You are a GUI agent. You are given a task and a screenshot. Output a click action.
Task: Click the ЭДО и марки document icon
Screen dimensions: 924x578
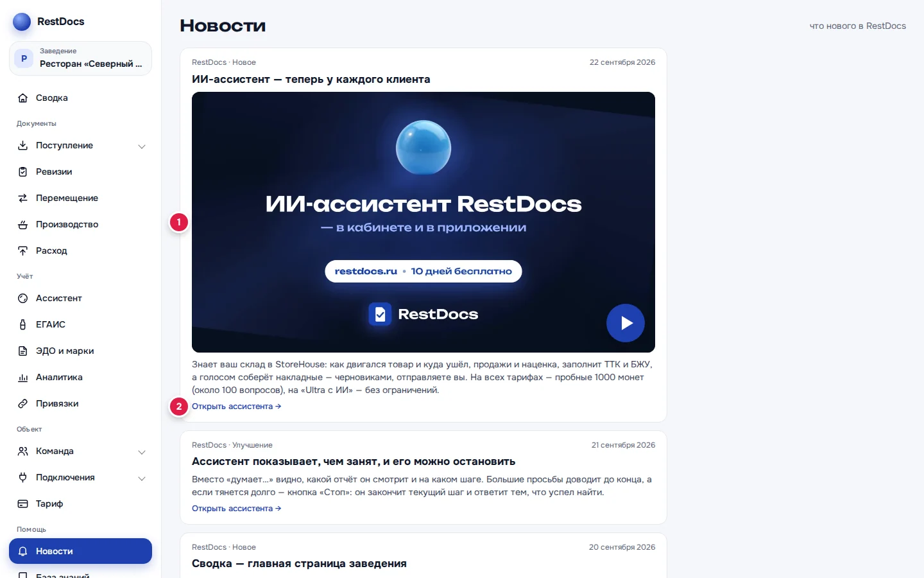click(x=23, y=351)
